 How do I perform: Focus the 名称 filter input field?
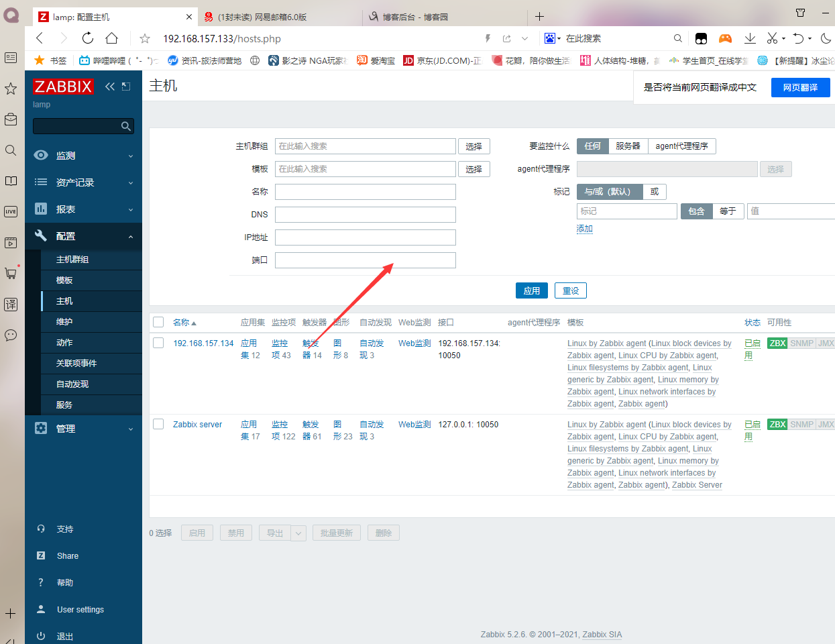366,192
